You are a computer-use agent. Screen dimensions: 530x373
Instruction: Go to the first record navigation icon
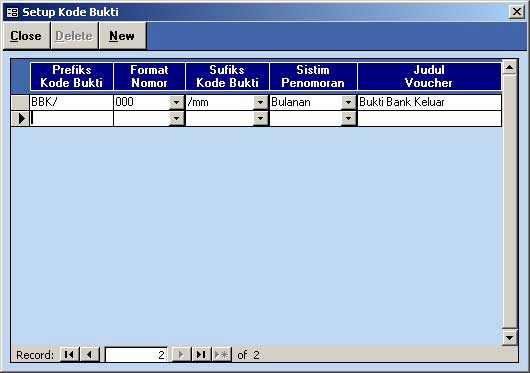pyautogui.click(x=69, y=354)
